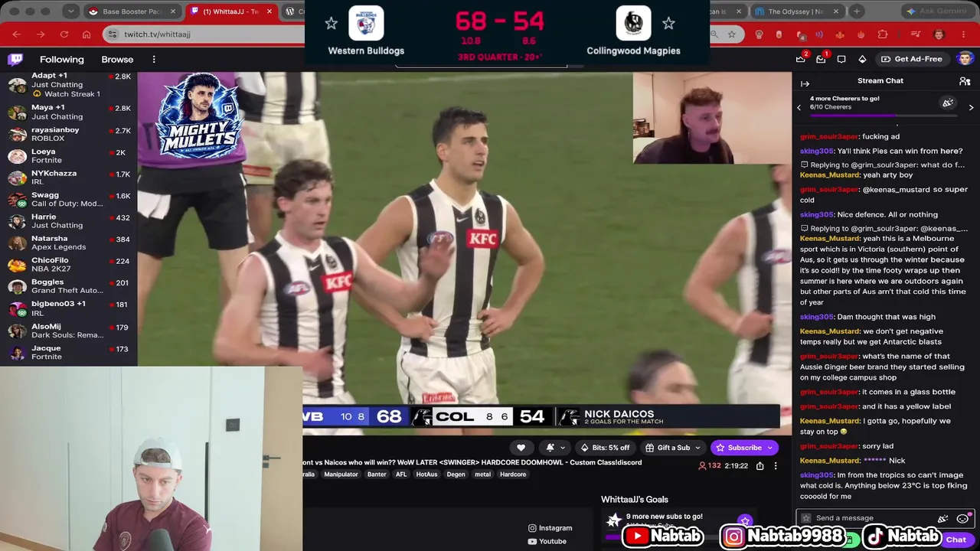Viewport: 980px width, 551px height.
Task: Click the Twitch logo home icon
Action: (x=15, y=60)
